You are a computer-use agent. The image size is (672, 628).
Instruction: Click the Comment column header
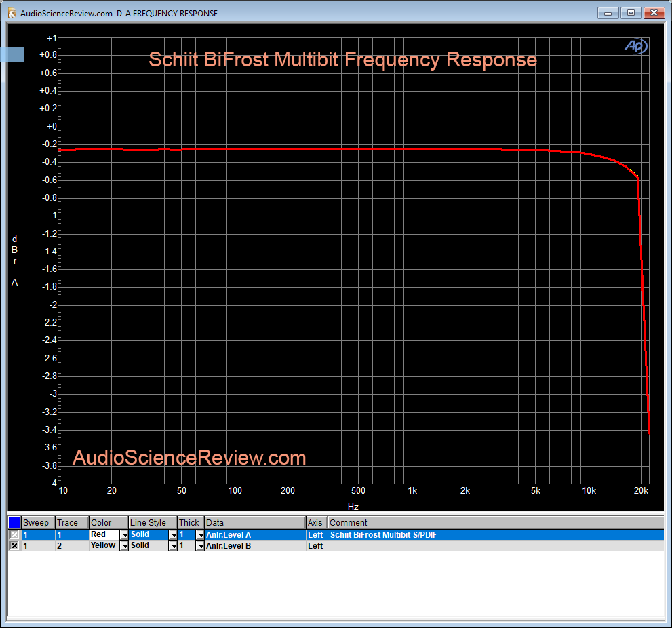(496, 522)
